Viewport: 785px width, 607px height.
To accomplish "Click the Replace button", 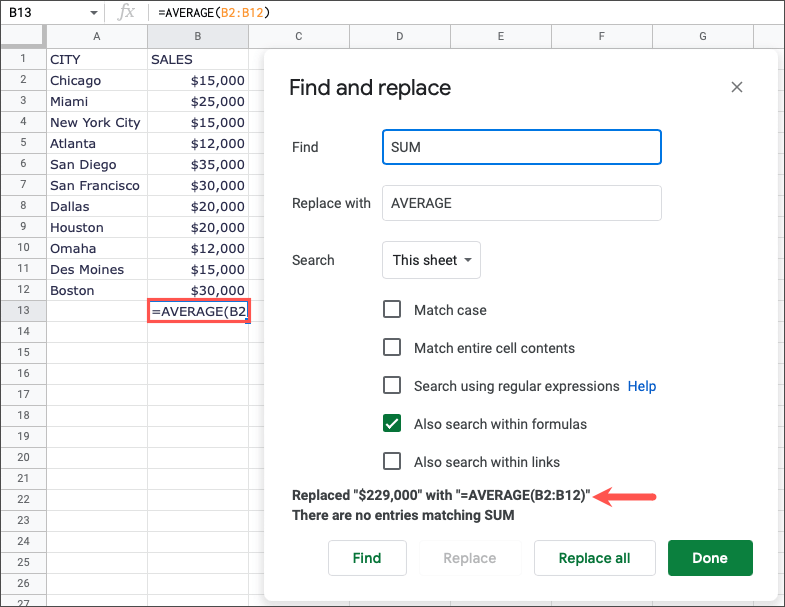I will (470, 558).
